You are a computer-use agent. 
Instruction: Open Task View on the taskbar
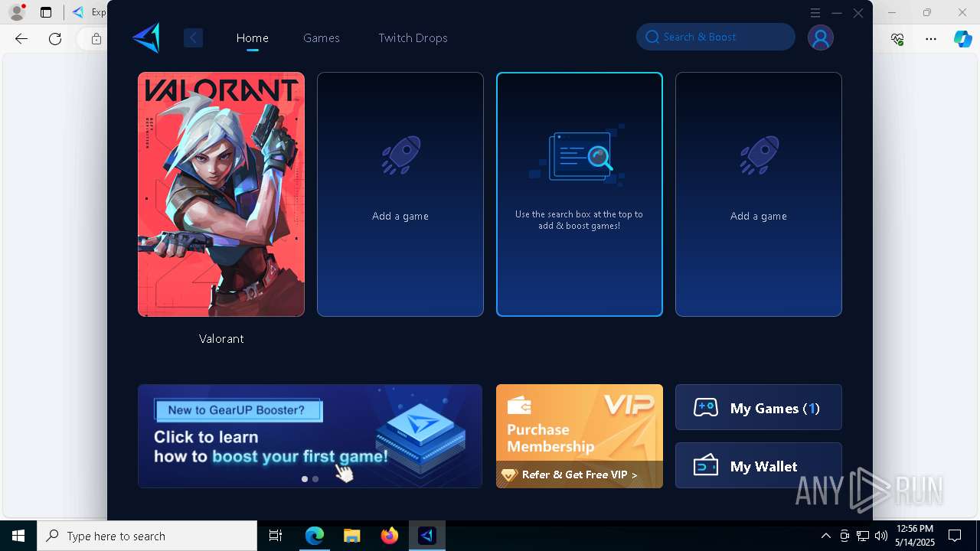click(x=276, y=536)
